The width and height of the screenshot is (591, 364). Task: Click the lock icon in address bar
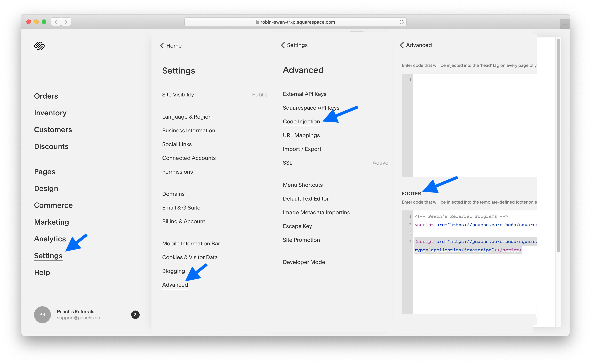[x=257, y=22]
